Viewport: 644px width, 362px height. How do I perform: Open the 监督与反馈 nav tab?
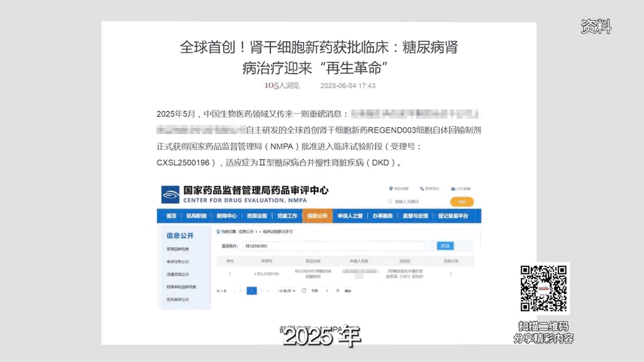[415, 216]
